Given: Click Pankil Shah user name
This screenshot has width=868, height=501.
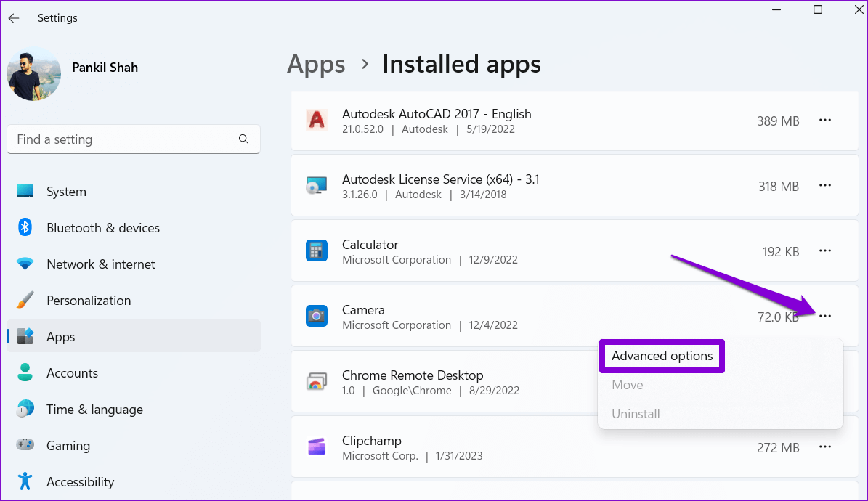Looking at the screenshot, I should click(x=105, y=68).
